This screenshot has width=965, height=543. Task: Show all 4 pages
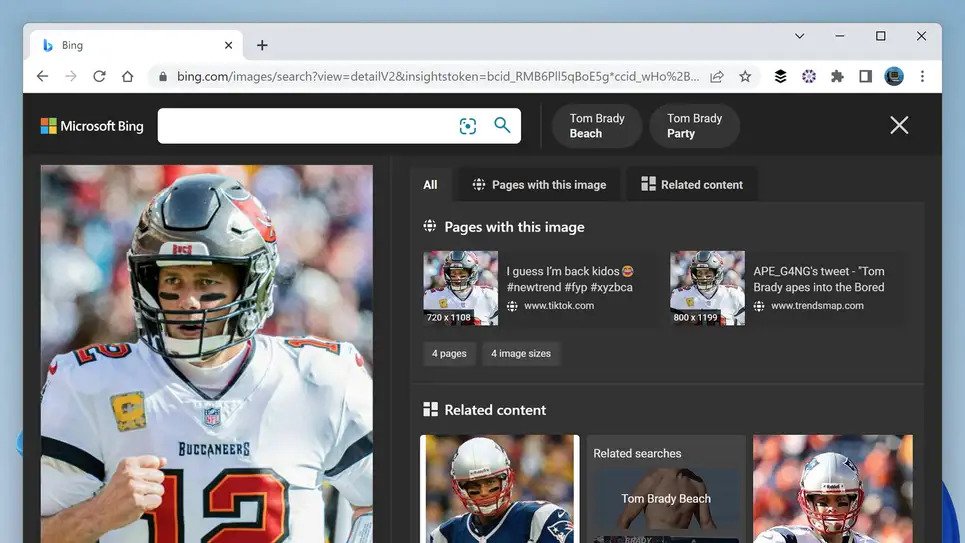point(449,353)
